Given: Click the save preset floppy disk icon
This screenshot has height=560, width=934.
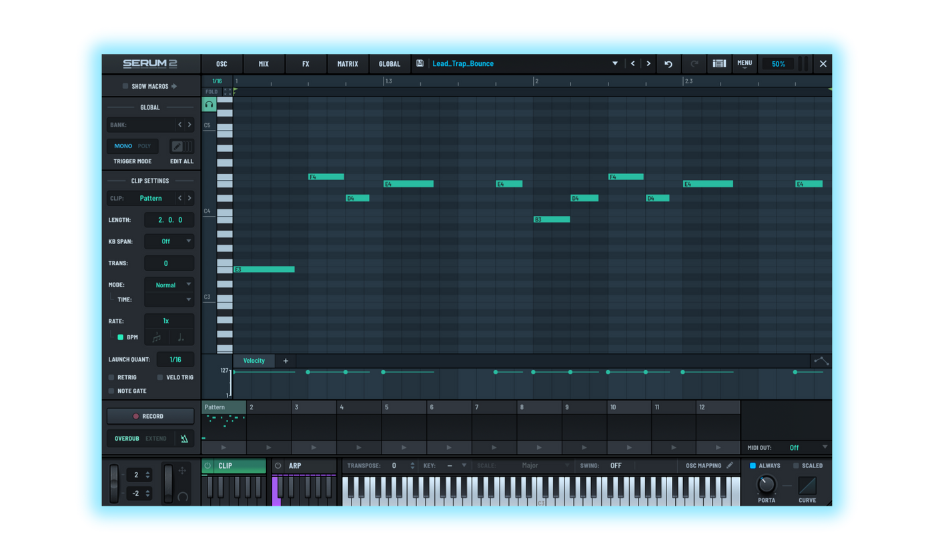Looking at the screenshot, I should pyautogui.click(x=420, y=63).
